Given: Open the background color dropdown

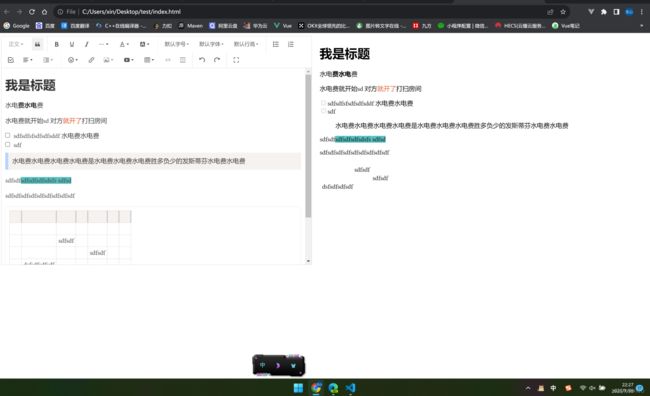Looking at the screenshot, I should pos(144,44).
